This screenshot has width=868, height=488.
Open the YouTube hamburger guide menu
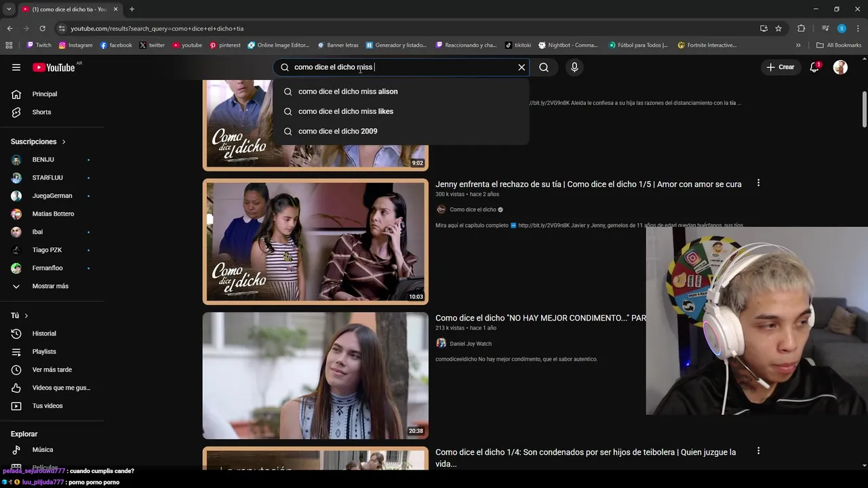tap(16, 67)
